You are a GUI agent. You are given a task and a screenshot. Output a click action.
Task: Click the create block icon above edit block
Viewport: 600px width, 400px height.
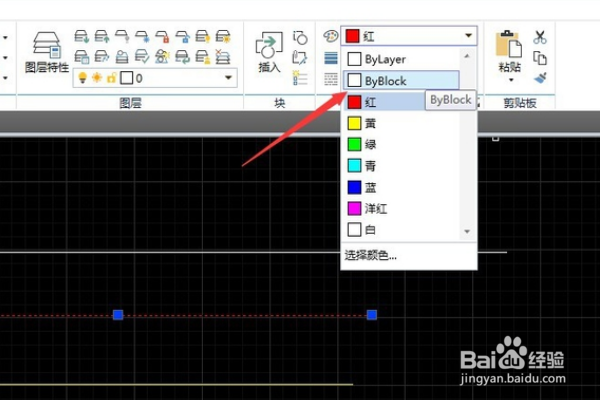pyautogui.click(x=300, y=38)
